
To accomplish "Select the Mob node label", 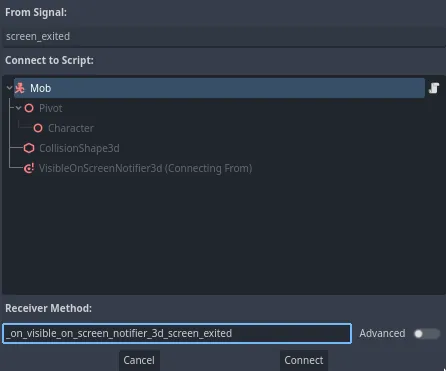I will [x=41, y=88].
